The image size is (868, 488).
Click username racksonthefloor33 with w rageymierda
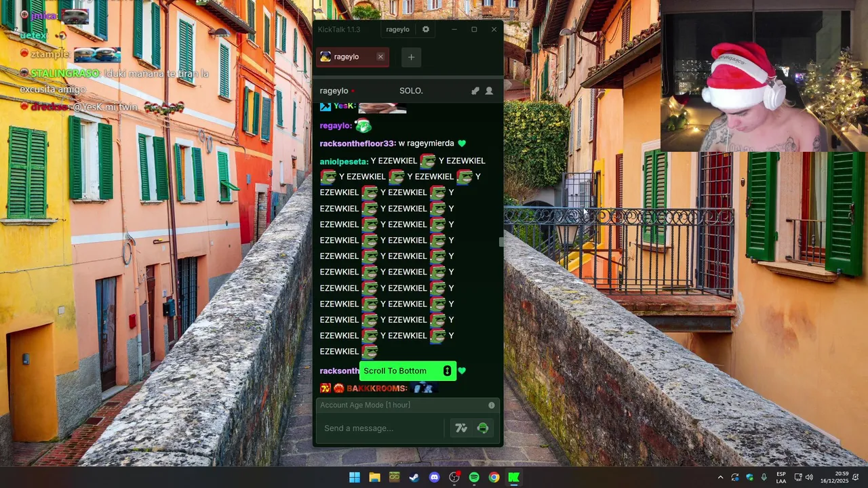[357, 144]
